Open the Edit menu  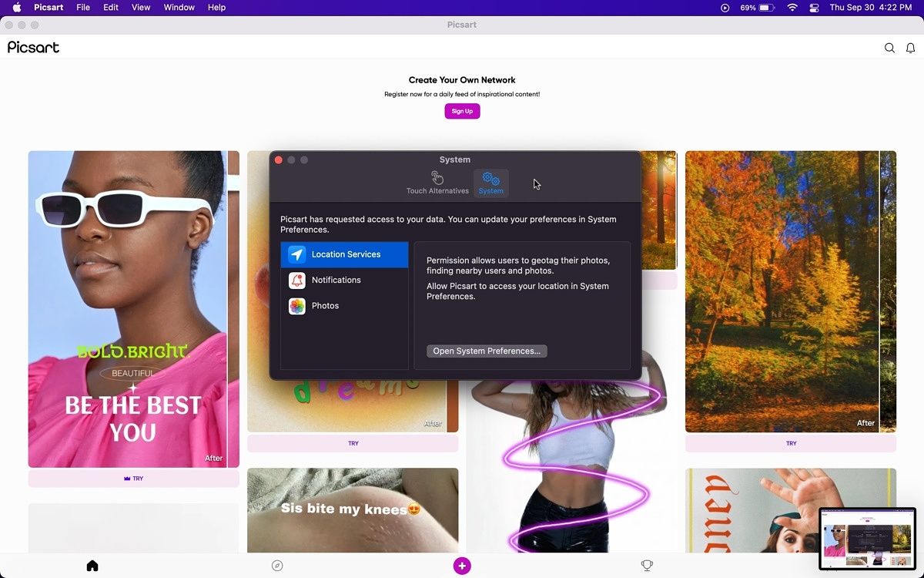pos(111,8)
